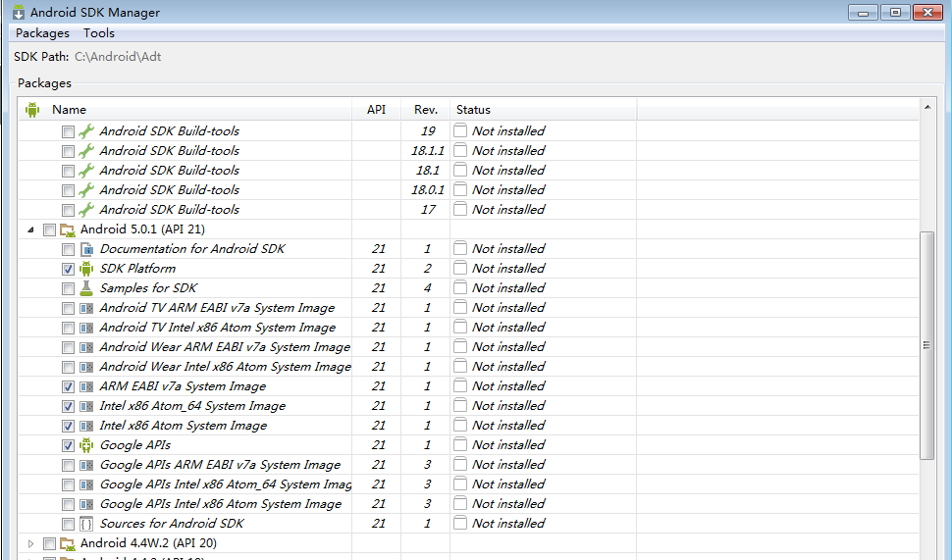
Task: Click the Samples for SDK flask icon
Action: (86, 288)
